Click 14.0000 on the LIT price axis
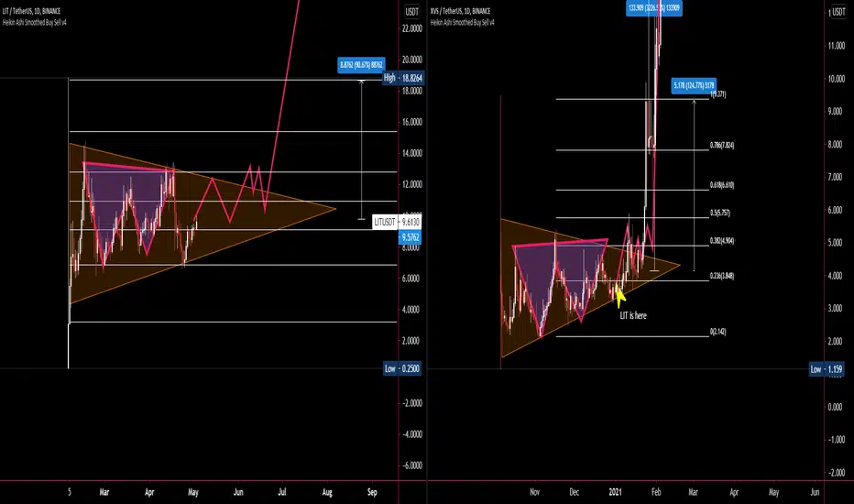 click(x=411, y=153)
